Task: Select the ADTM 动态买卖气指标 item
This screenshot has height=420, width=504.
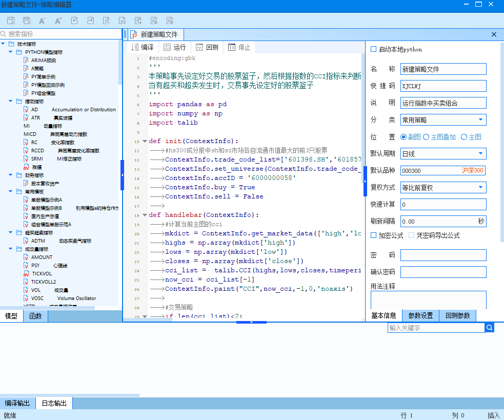Action: coord(57,241)
